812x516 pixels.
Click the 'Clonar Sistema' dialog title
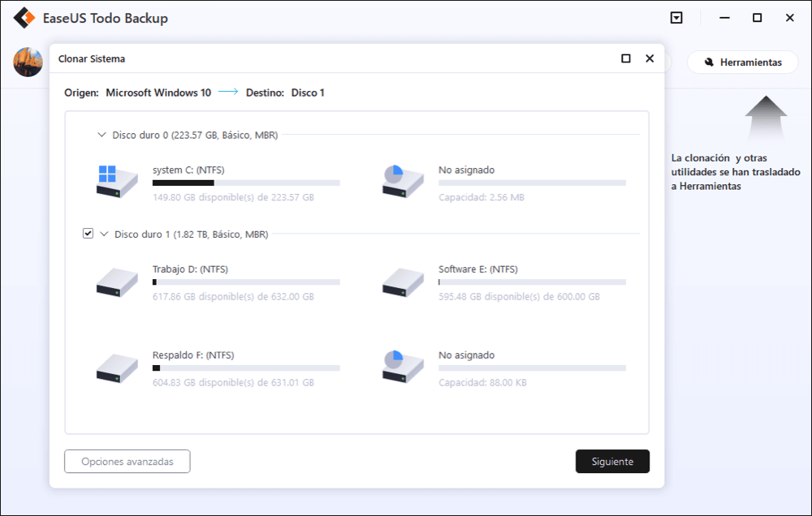click(x=92, y=59)
